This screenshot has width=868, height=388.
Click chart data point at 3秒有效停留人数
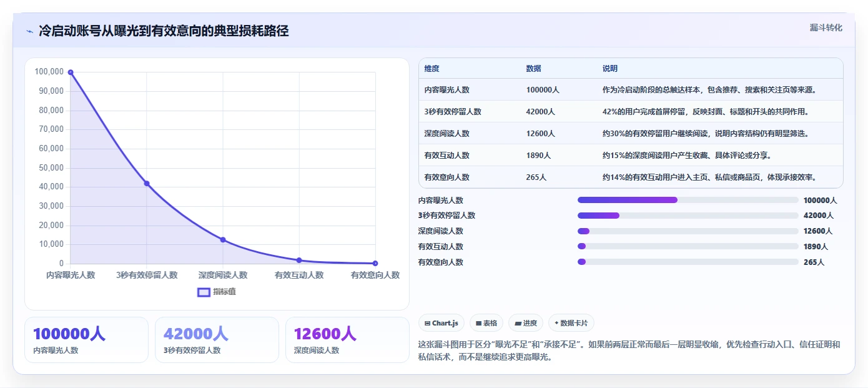click(x=147, y=184)
